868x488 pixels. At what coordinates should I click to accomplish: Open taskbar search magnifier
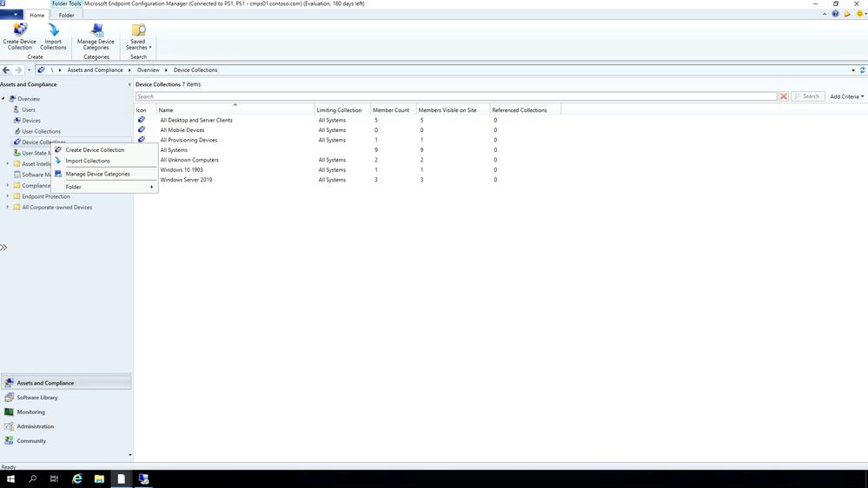33,479
